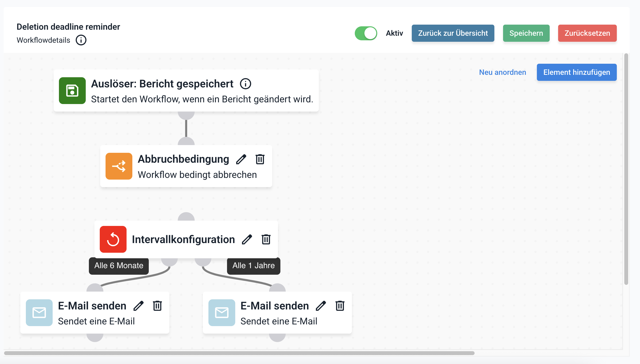Click Neu anordnen link
Image resolution: width=640 pixels, height=364 pixels.
point(502,72)
